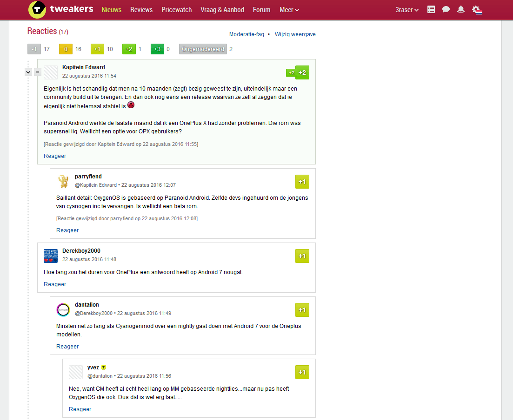This screenshot has height=420, width=513.
Task: Click Kapitein Edward's blank avatar
Action: click(51, 72)
